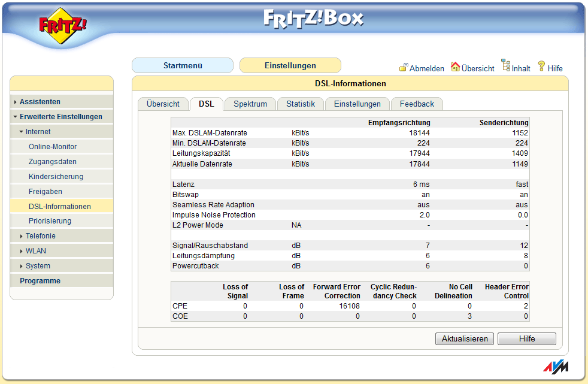Click the FRITZ! logo
This screenshot has width=588, height=384.
[x=63, y=26]
